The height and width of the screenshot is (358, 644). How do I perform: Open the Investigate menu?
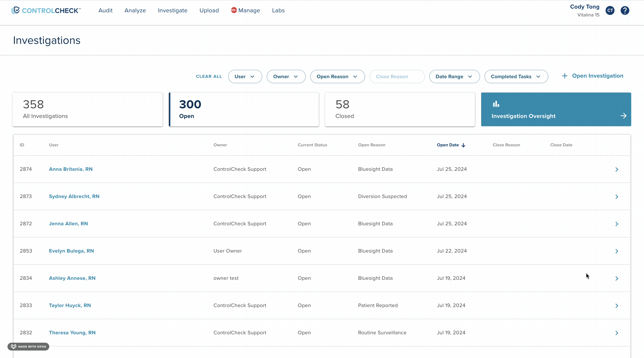coord(173,10)
